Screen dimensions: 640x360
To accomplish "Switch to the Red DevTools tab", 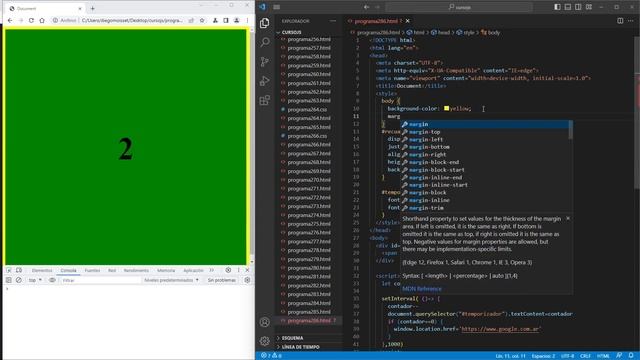I will [112, 270].
